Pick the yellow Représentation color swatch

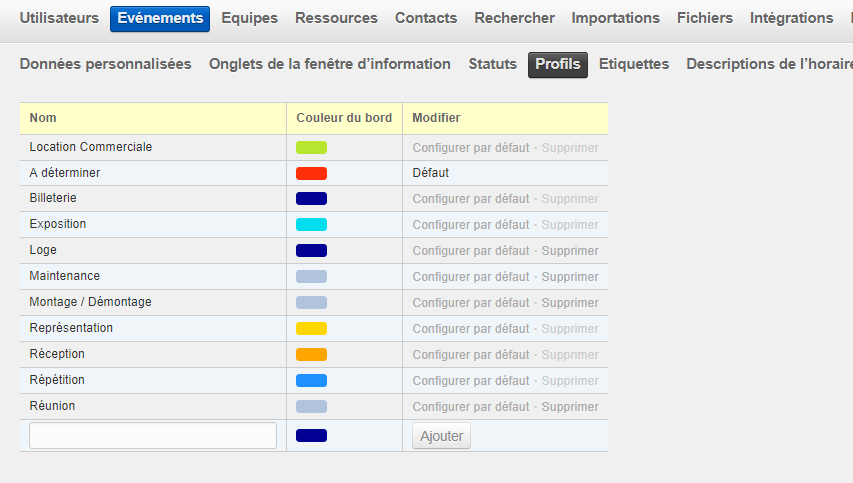point(311,329)
